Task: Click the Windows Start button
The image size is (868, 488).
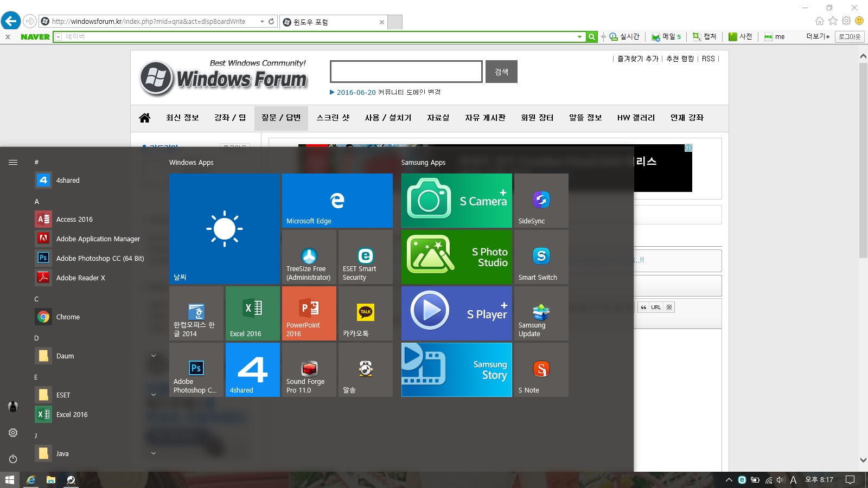Action: coord(10,480)
